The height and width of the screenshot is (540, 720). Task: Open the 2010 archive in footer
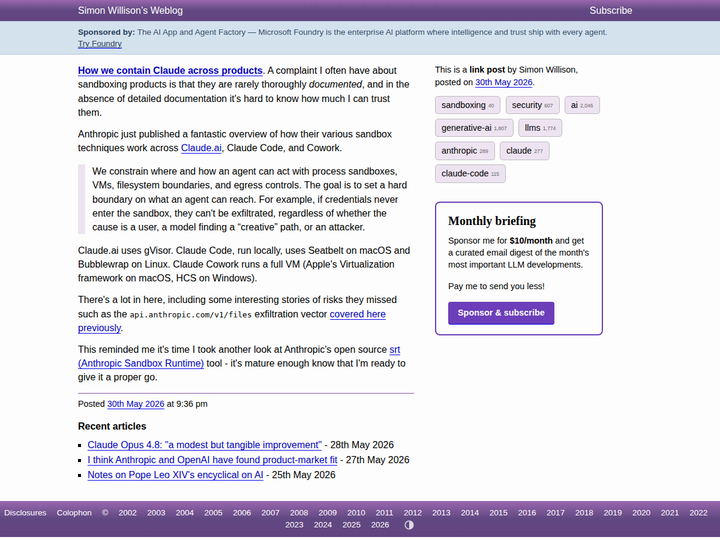[356, 513]
